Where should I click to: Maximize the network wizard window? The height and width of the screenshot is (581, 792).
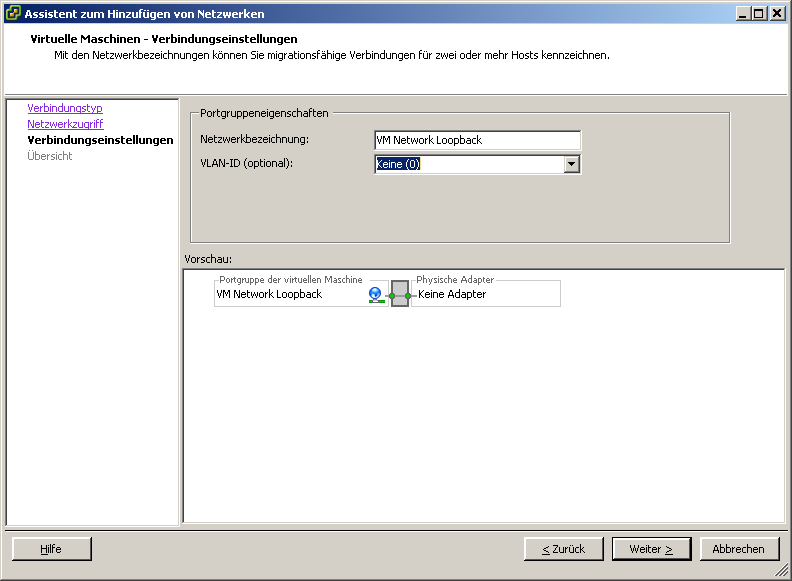(x=760, y=13)
